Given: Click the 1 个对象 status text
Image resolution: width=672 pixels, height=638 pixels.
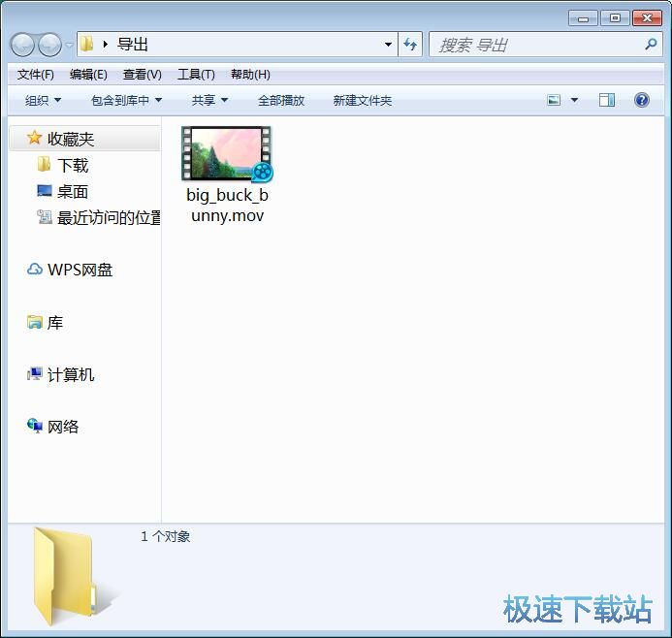Looking at the screenshot, I should [x=166, y=536].
